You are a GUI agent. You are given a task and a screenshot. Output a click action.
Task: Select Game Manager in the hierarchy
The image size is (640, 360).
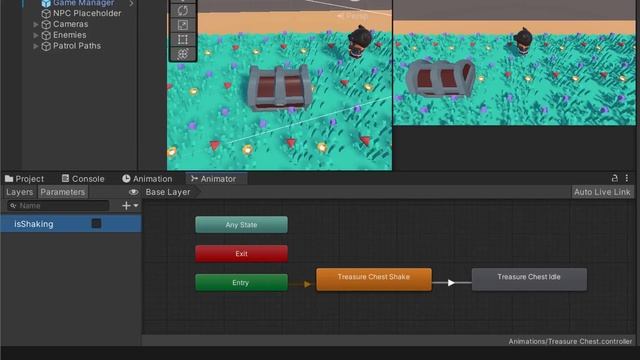coord(83,3)
